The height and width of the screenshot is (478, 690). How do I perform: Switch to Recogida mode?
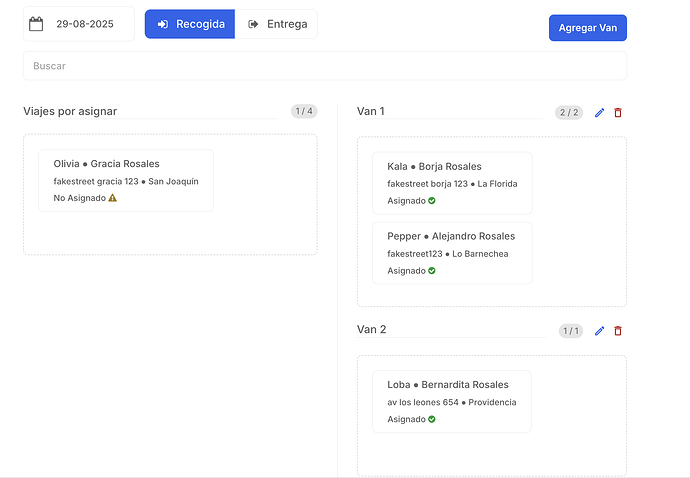[x=190, y=24]
